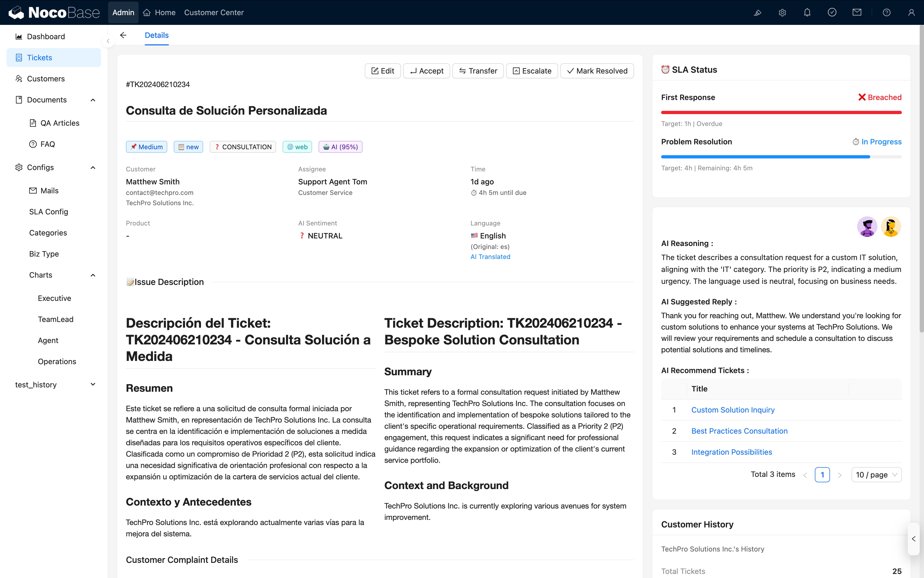Click the back arrow near Details
The width and height of the screenshot is (924, 578).
[123, 35]
